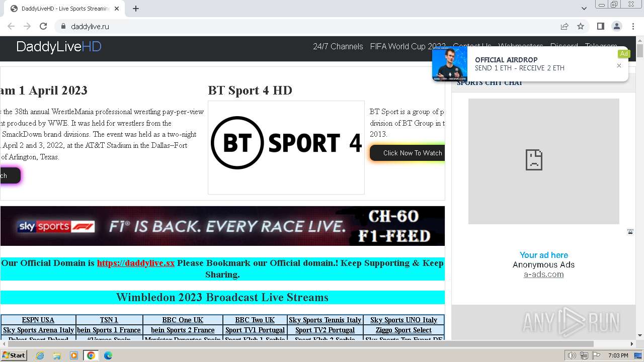Click the Official Airdrop ad thumbnail
This screenshot has height=362, width=644.
450,64
